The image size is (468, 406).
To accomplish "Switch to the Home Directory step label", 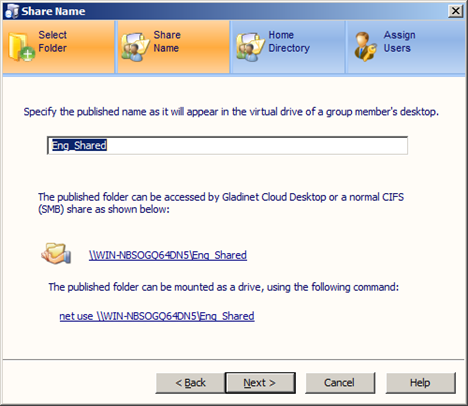I will [x=289, y=41].
